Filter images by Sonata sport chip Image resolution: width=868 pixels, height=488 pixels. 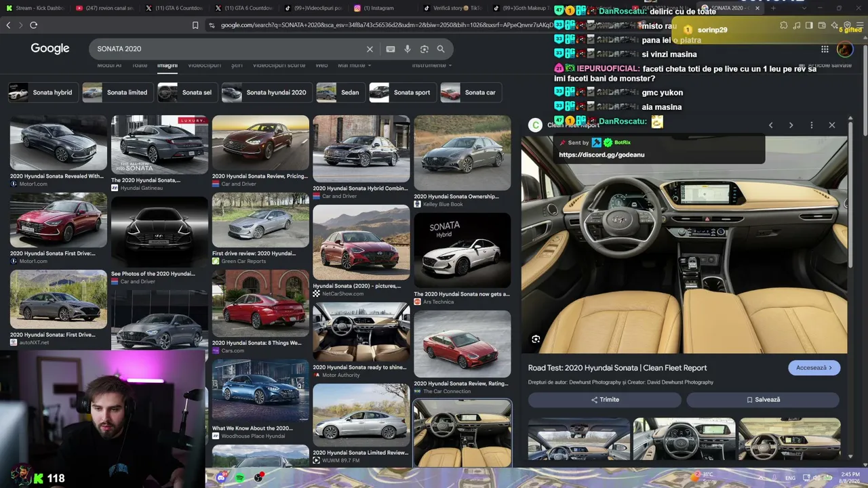point(402,92)
